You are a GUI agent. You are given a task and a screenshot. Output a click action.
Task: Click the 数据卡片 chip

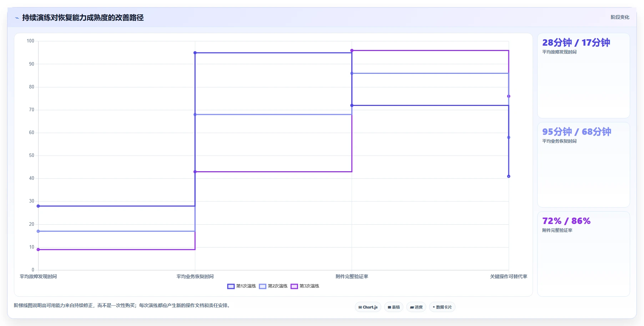pyautogui.click(x=442, y=307)
